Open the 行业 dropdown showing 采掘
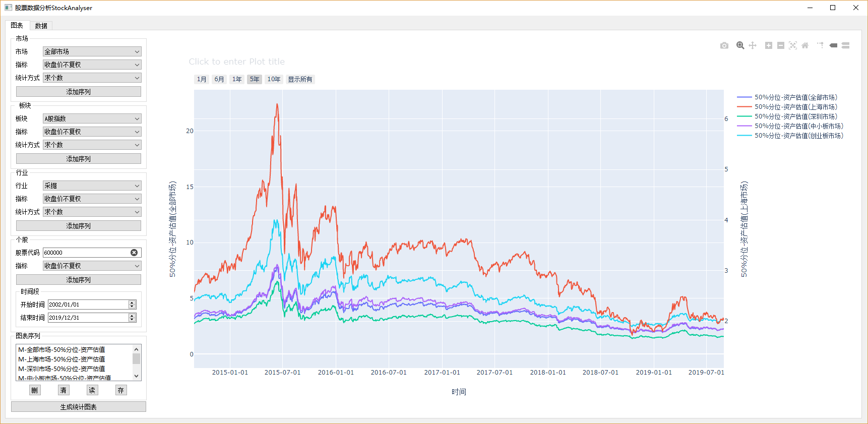868x424 pixels. point(92,186)
